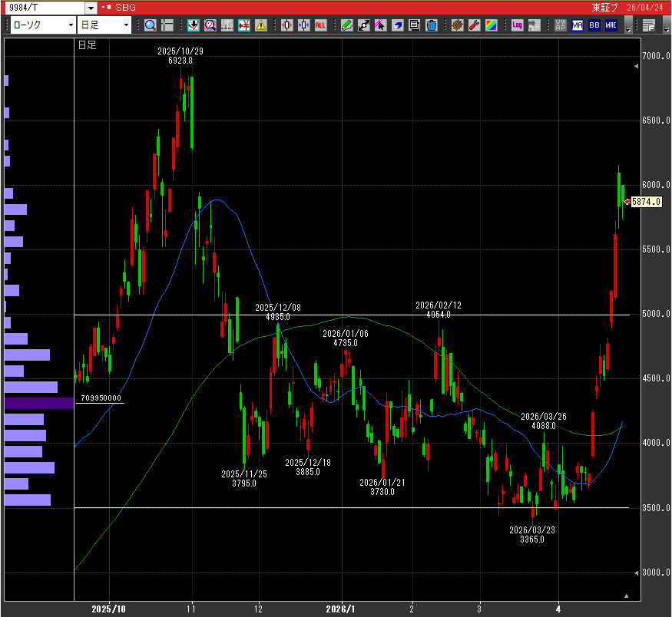Screen dimensions: 672x617
Task: Toggle the Log scale button
Action: point(518,25)
